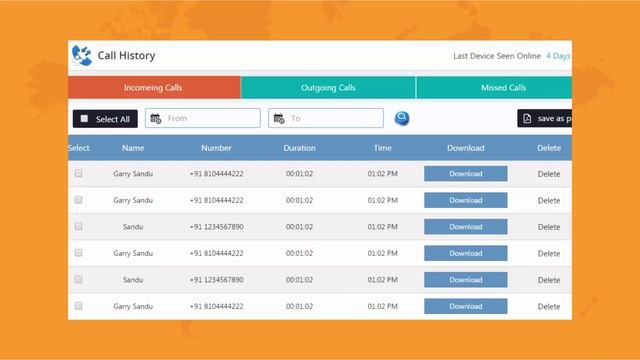The height and width of the screenshot is (360, 640).
Task: Click the calendar icon in the From field
Action: coord(156,118)
